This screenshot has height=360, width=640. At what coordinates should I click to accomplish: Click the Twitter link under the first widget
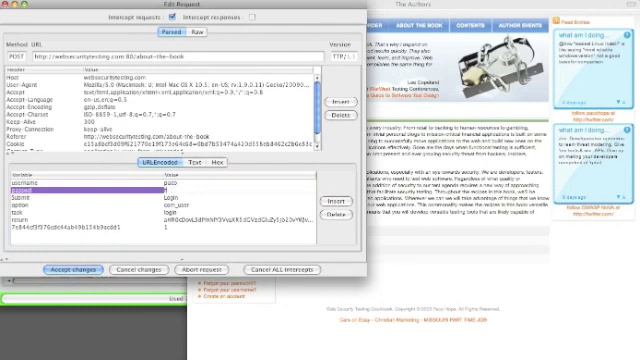click(593, 116)
